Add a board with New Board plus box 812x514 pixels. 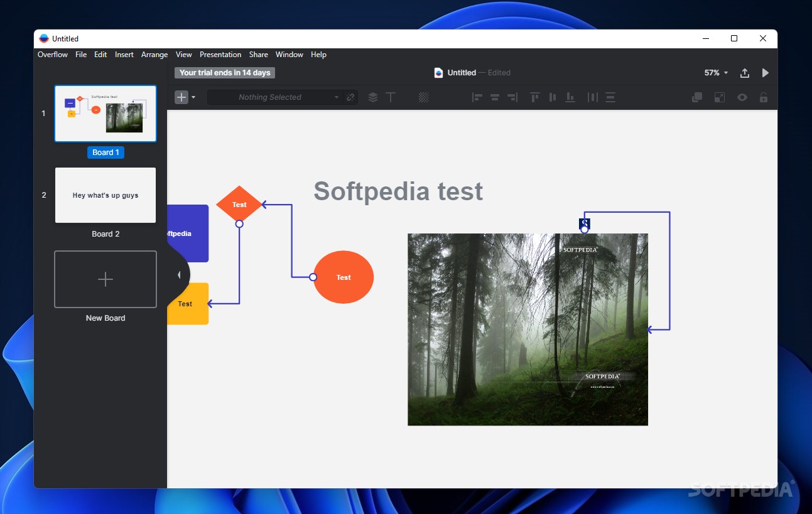tap(106, 279)
